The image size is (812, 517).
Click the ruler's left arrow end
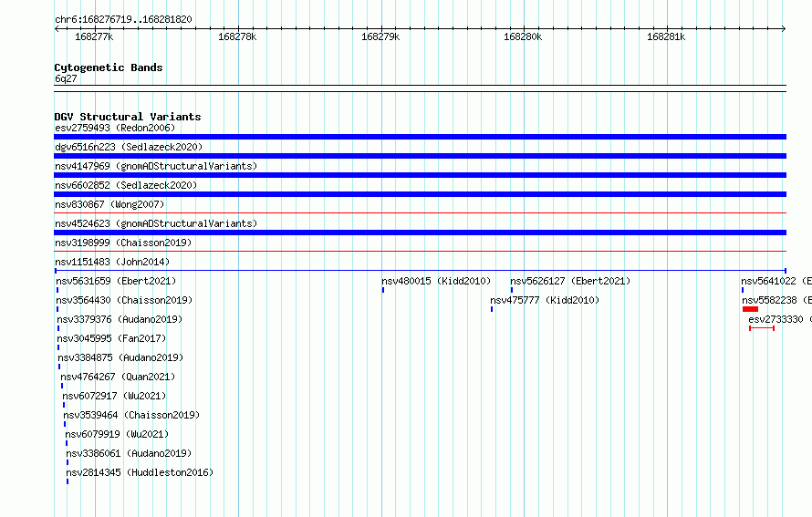tap(57, 28)
